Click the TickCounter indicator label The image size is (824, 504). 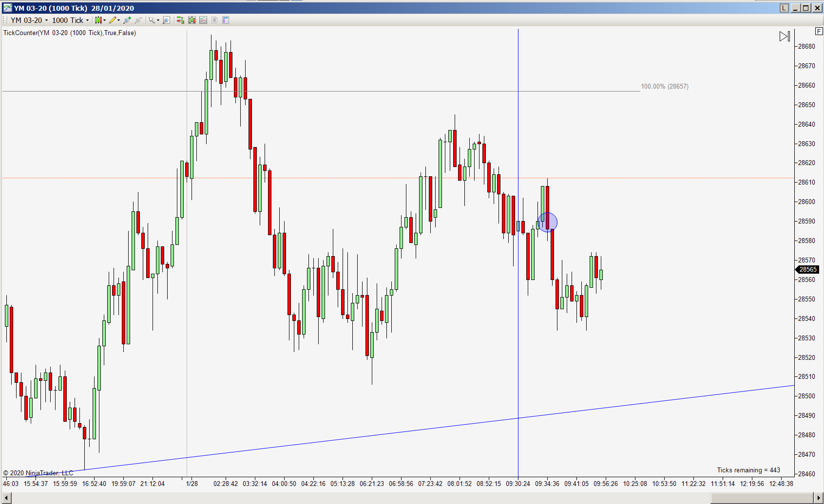coord(70,33)
